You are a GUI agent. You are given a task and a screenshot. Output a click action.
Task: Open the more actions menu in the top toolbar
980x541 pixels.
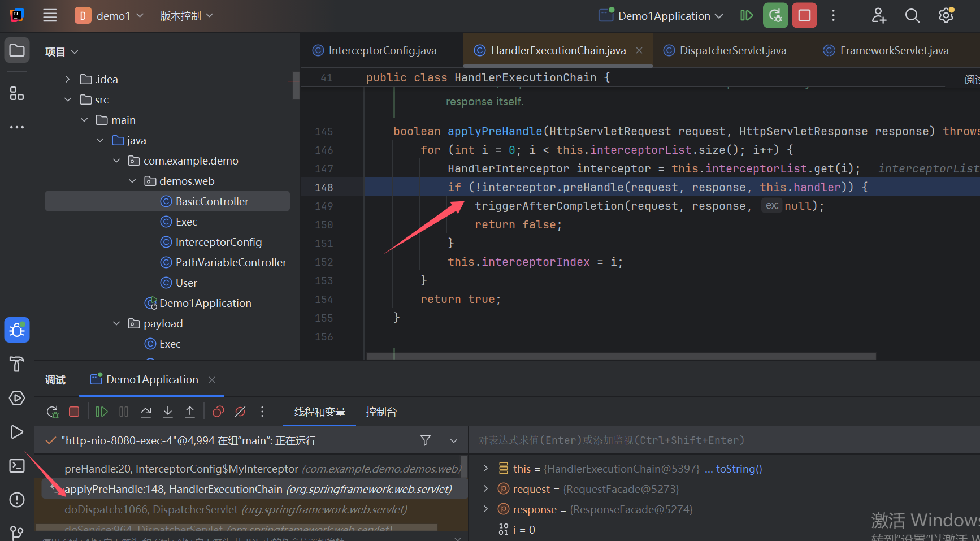[x=833, y=16]
